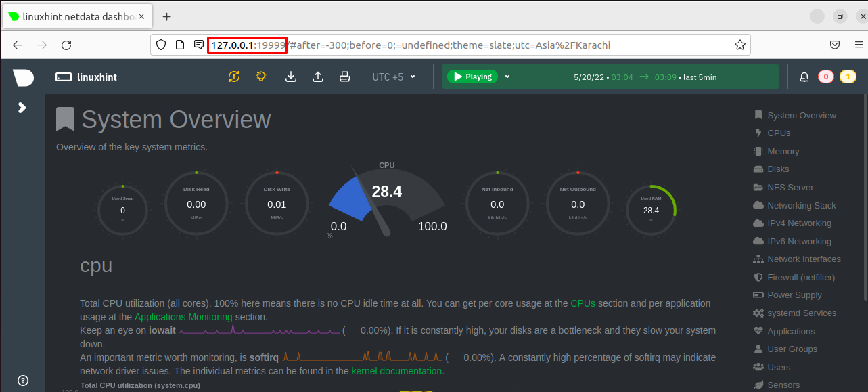Click the download/import snapshot icon
The width and height of the screenshot is (868, 392).
[x=291, y=77]
